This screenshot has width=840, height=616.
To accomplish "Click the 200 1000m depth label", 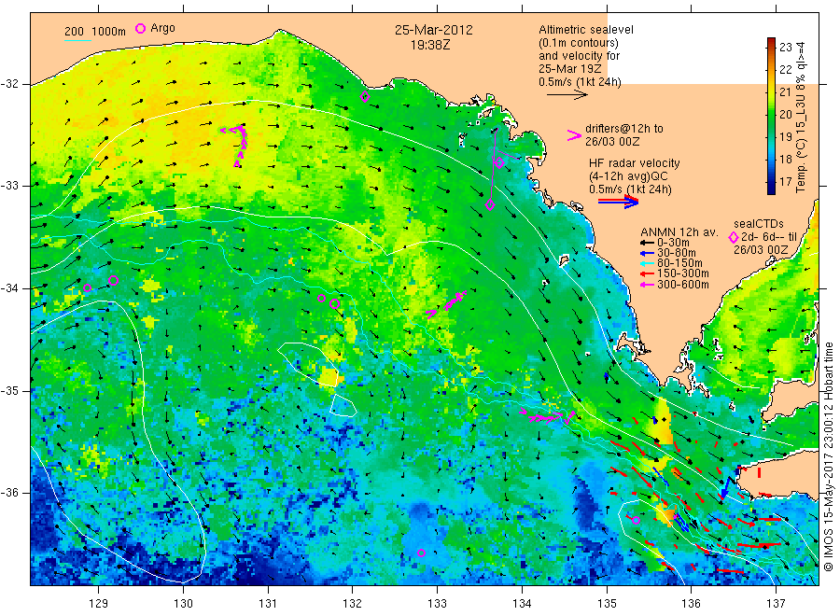I will [95, 32].
